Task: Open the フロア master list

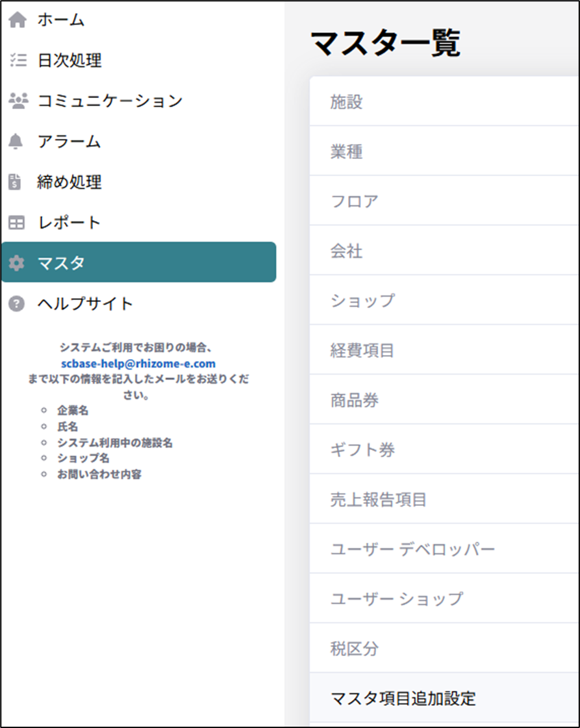Action: [354, 201]
